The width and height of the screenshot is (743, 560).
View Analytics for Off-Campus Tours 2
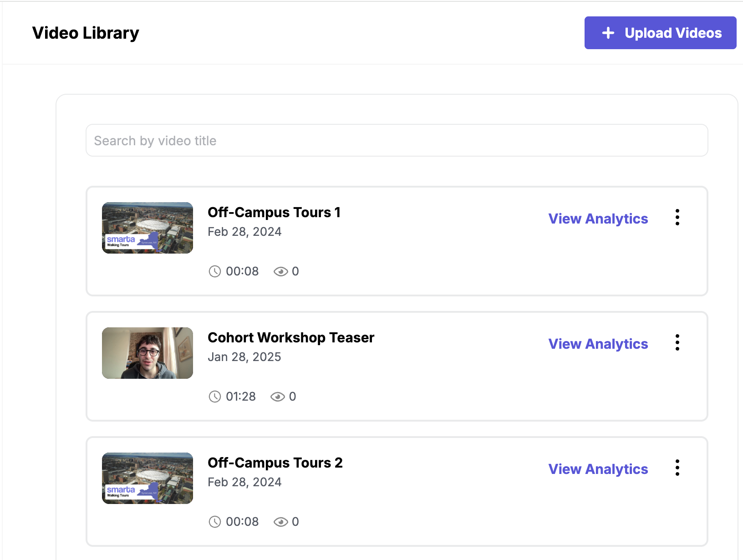tap(598, 469)
